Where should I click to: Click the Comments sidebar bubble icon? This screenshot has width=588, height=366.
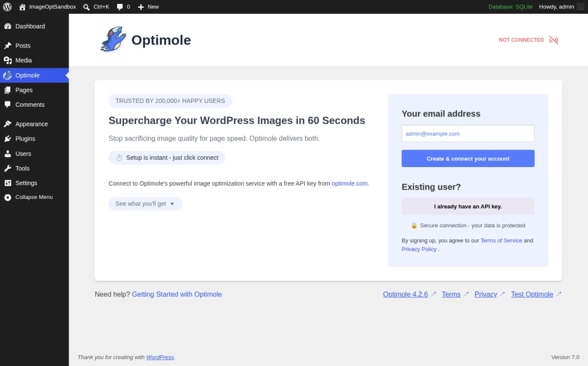click(x=7, y=105)
